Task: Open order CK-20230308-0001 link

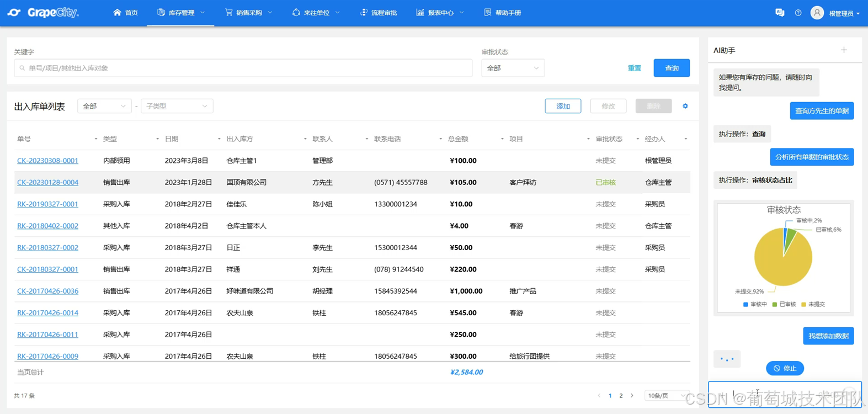Action: coord(47,161)
